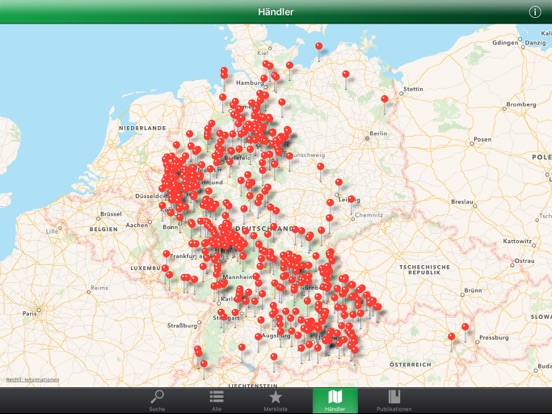The width and height of the screenshot is (552, 414).
Task: Switch to the Alle list tab
Action: 217,401
